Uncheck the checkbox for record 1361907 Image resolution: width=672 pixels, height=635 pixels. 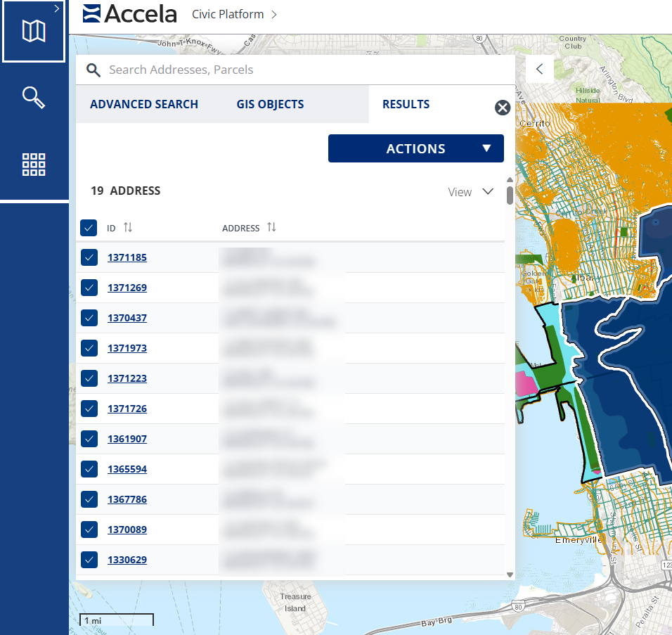(89, 439)
